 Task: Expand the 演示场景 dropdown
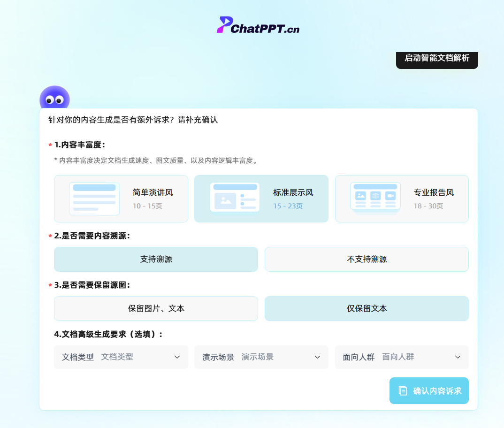pos(261,357)
